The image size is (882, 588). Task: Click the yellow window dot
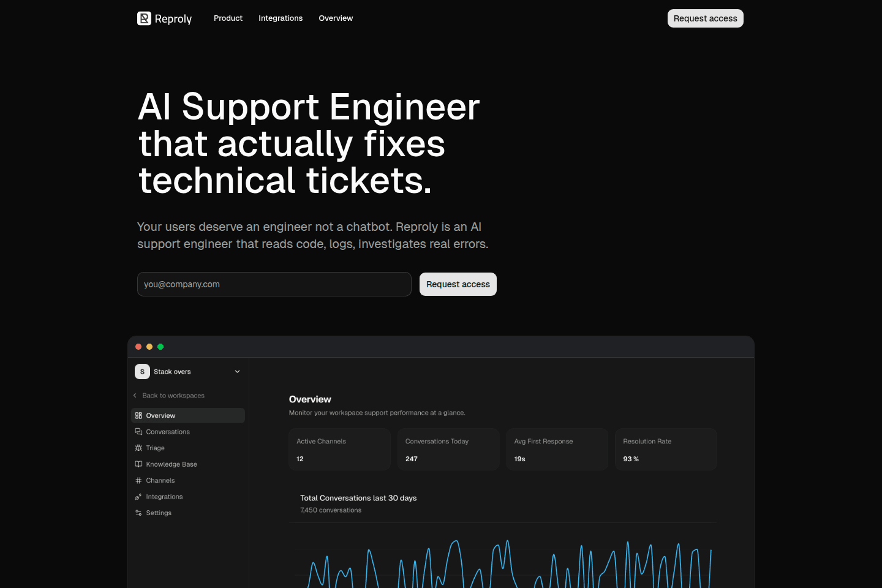click(x=149, y=347)
